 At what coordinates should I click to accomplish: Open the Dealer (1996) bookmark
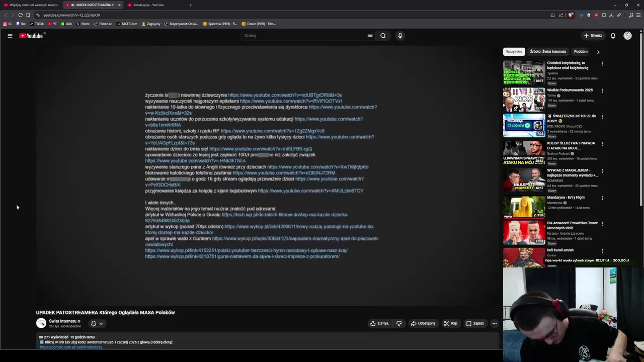pos(259,24)
